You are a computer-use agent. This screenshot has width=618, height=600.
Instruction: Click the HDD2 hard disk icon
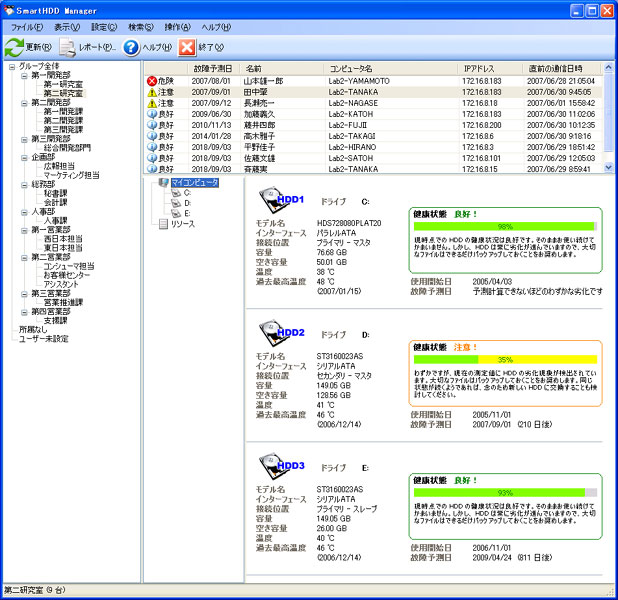[272, 334]
